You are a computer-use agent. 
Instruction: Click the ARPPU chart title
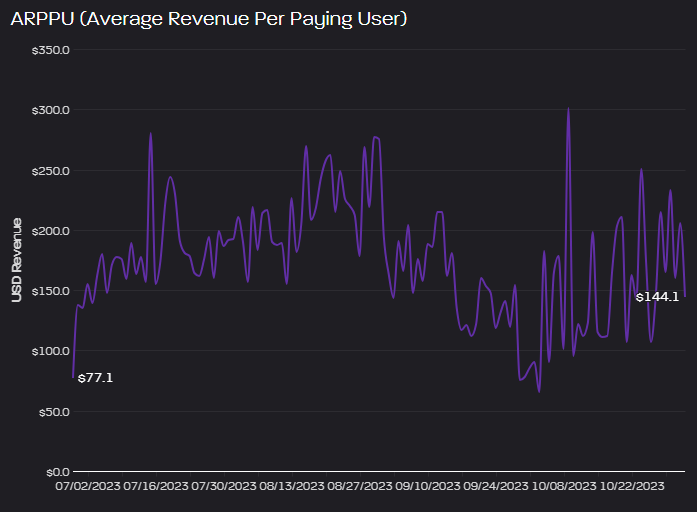(x=208, y=20)
